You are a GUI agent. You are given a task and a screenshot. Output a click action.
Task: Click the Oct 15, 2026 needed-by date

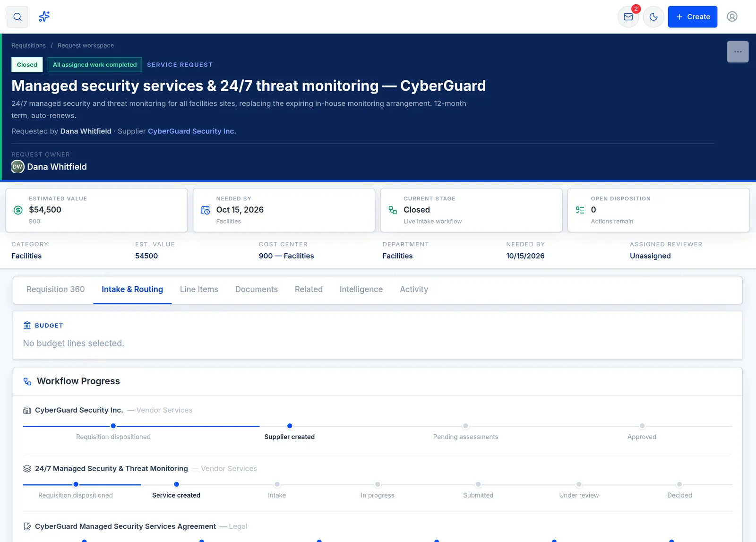click(240, 210)
